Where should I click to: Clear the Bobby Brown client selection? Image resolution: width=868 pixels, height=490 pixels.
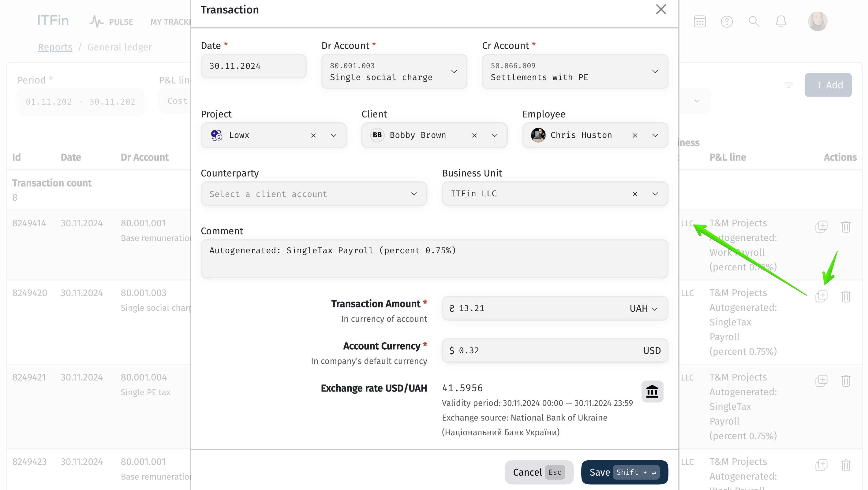tap(474, 135)
